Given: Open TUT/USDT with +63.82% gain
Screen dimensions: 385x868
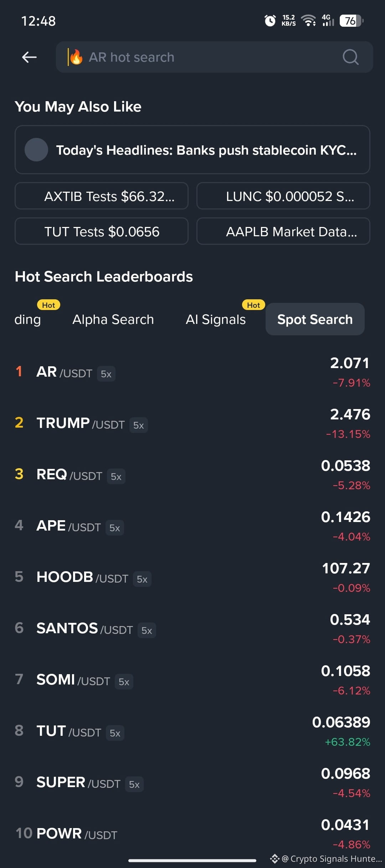Looking at the screenshot, I should 192,732.
